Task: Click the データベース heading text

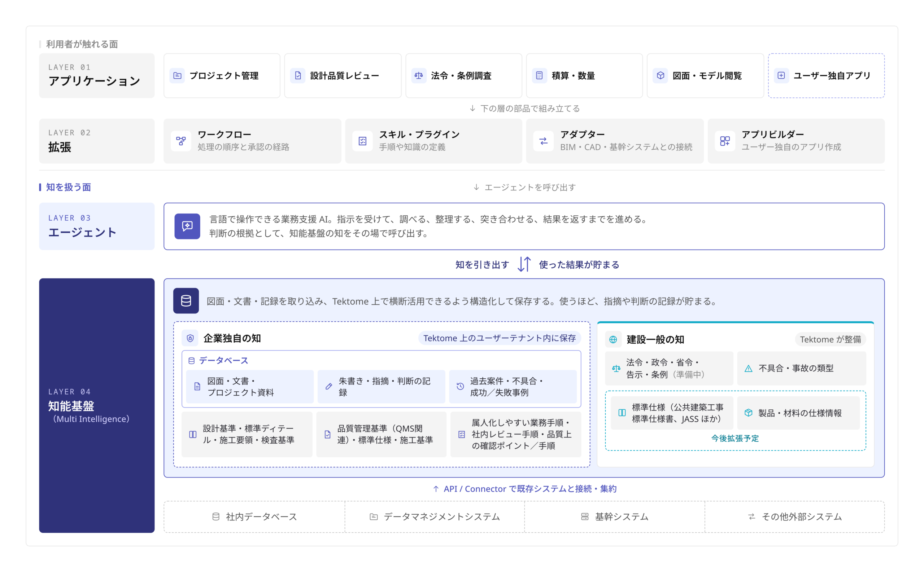Action: [224, 361]
